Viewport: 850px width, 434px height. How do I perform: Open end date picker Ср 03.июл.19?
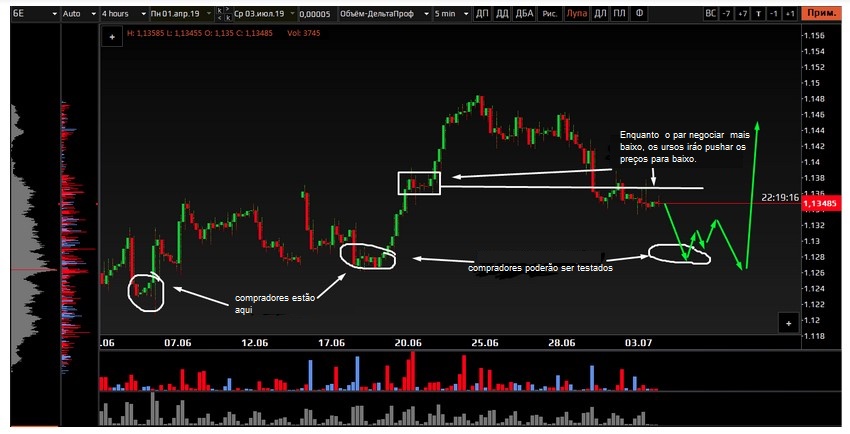pos(265,14)
